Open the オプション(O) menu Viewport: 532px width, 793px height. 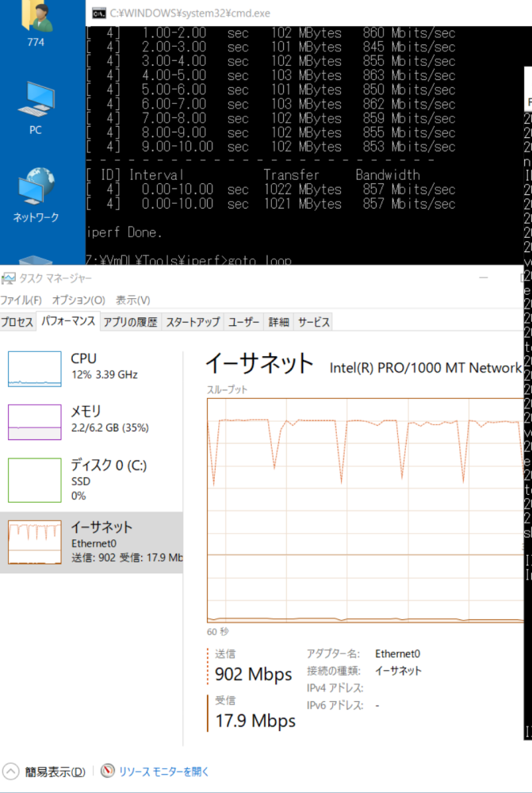click(78, 301)
